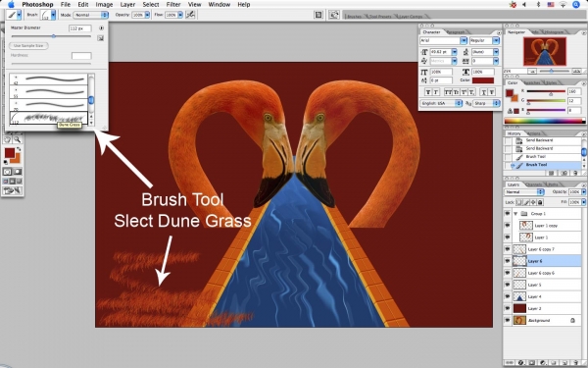This screenshot has width=588, height=368.
Task: Hide Layer 4 using its eye icon
Action: point(508,296)
